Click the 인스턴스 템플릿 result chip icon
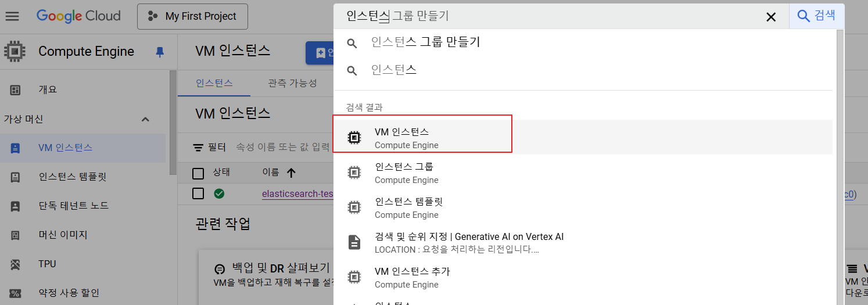Viewport: 868px width, 305px height. coord(354,207)
